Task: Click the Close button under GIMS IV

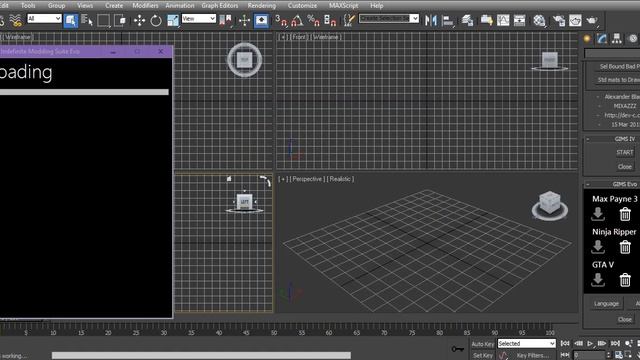Action: [625, 167]
